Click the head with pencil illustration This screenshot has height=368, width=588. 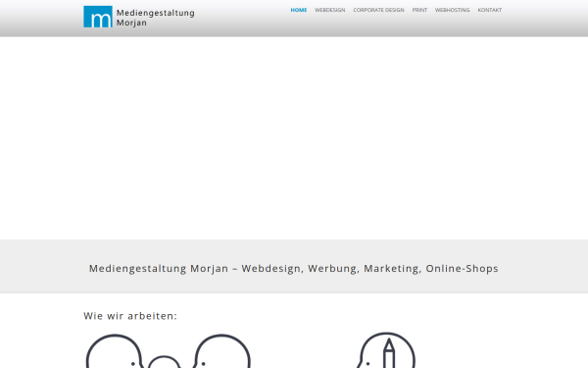pyautogui.click(x=386, y=350)
